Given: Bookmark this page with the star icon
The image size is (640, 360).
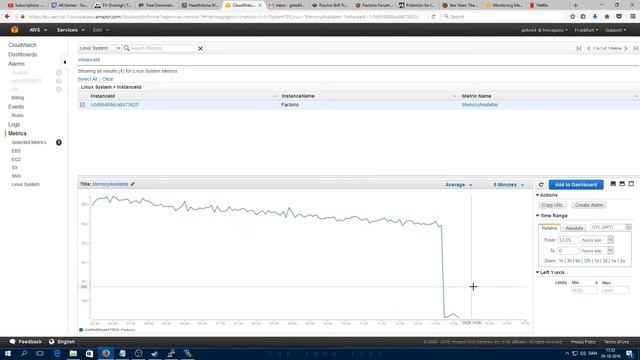Looking at the screenshot, I should coord(572,17).
